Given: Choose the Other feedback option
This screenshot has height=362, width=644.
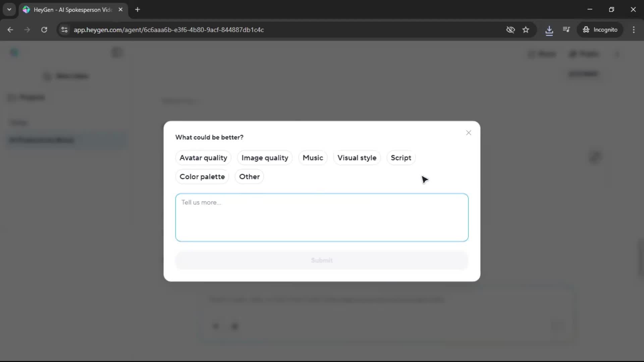Looking at the screenshot, I should 249,177.
